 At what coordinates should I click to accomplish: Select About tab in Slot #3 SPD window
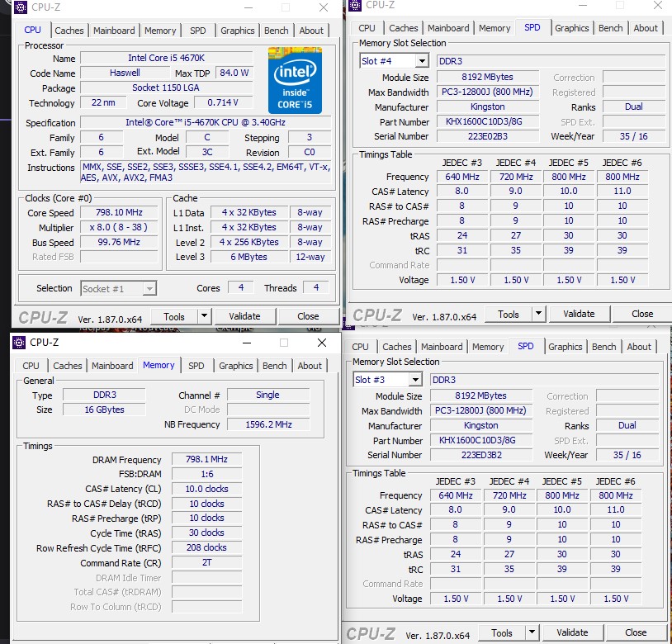pos(639,347)
